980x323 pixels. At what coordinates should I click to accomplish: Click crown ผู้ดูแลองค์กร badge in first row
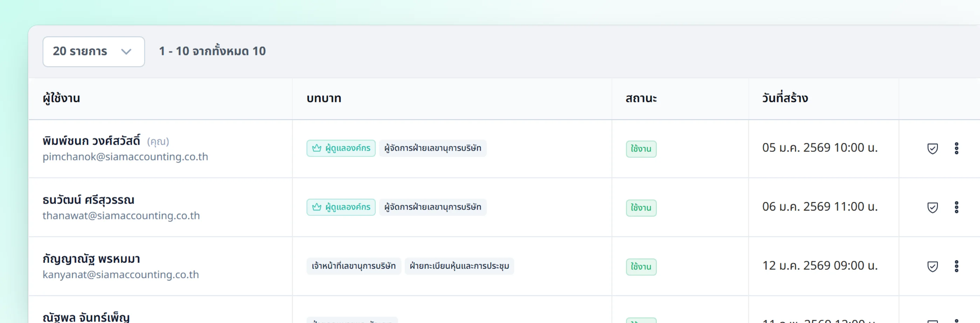pyautogui.click(x=341, y=148)
